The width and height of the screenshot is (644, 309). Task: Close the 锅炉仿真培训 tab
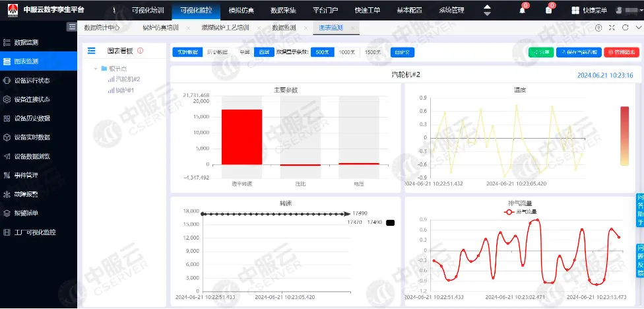tap(188, 28)
